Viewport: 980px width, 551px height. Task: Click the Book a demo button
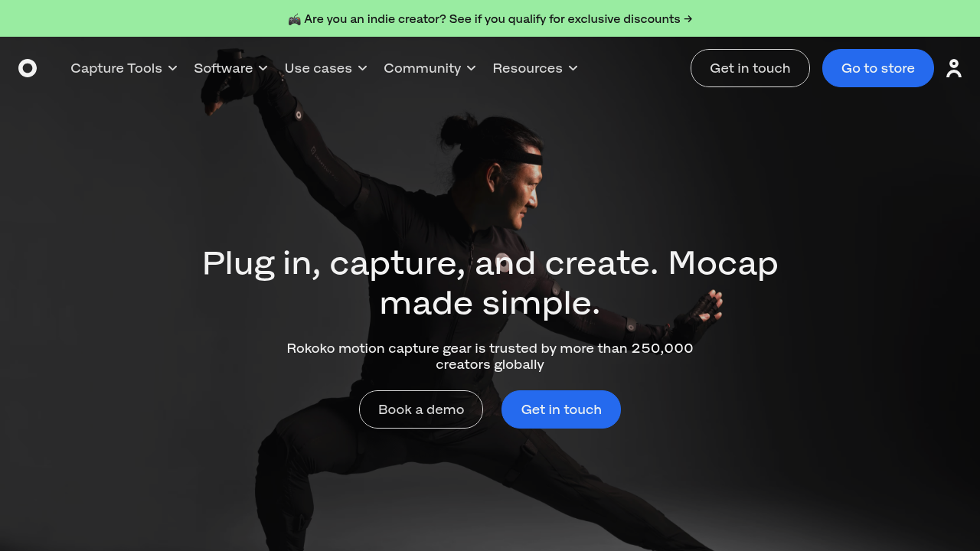point(421,409)
